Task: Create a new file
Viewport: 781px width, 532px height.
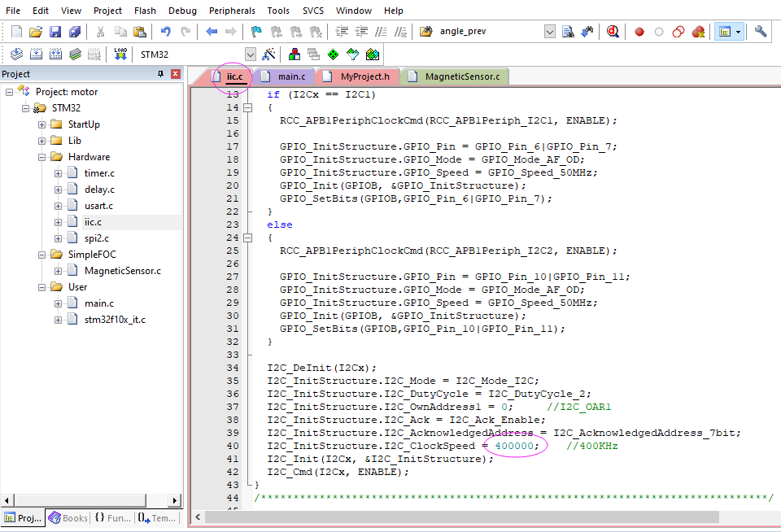Action: tap(15, 31)
